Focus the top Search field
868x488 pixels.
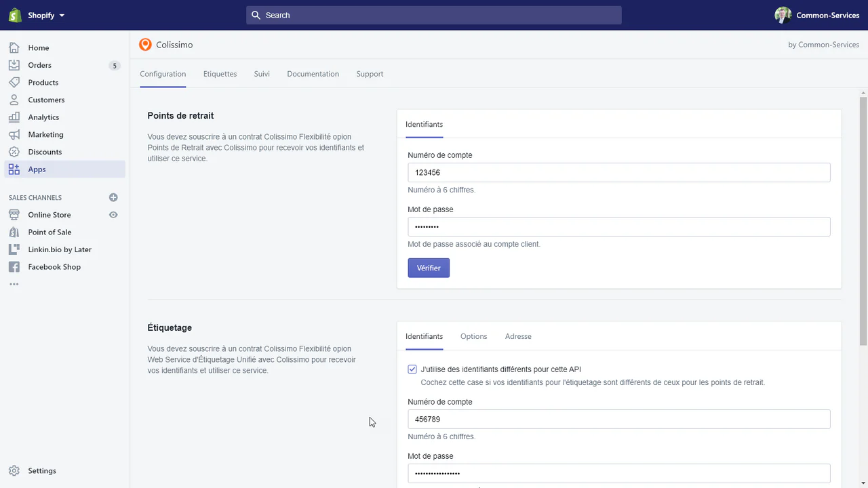(x=434, y=15)
